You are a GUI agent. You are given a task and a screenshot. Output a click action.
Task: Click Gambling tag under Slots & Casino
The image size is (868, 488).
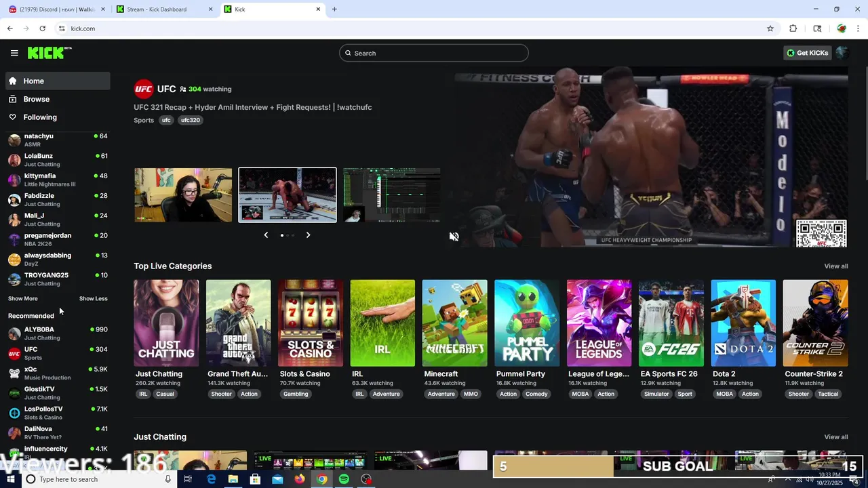[x=296, y=394]
